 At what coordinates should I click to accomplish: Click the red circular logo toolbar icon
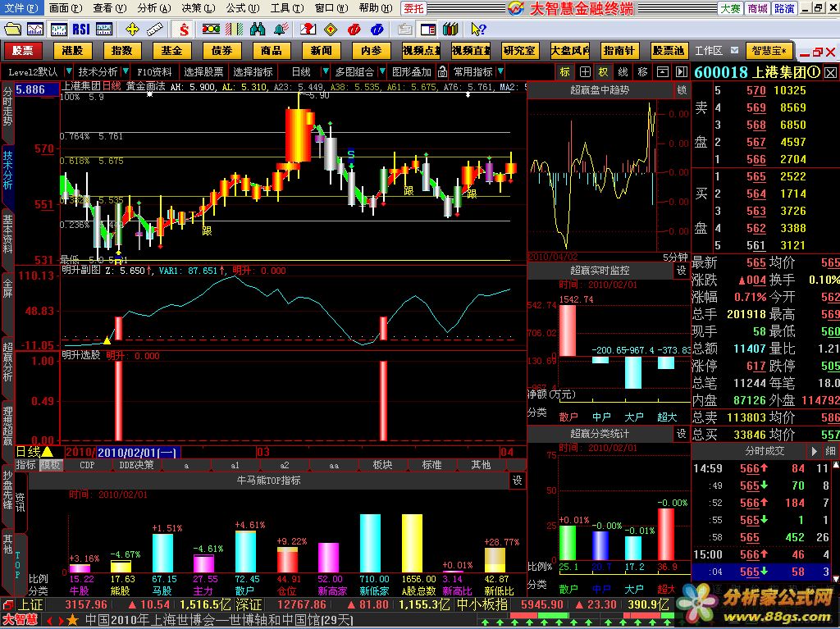pyautogui.click(x=354, y=29)
